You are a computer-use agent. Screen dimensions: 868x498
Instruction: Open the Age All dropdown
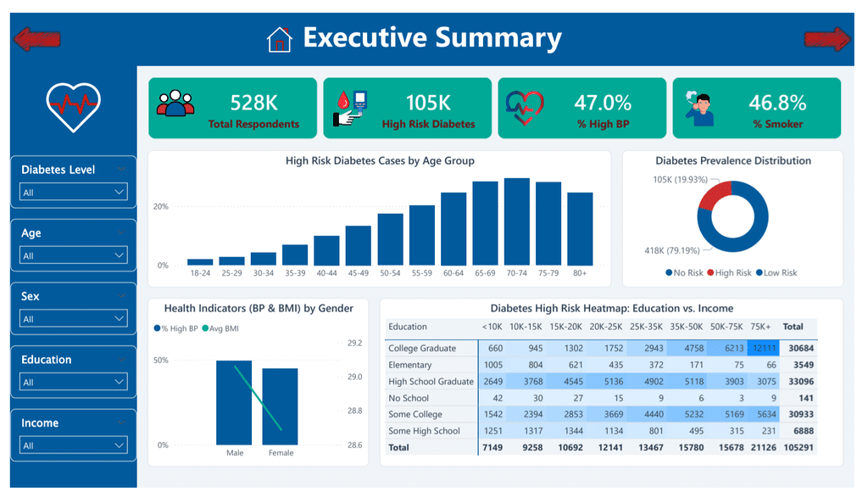pos(74,255)
